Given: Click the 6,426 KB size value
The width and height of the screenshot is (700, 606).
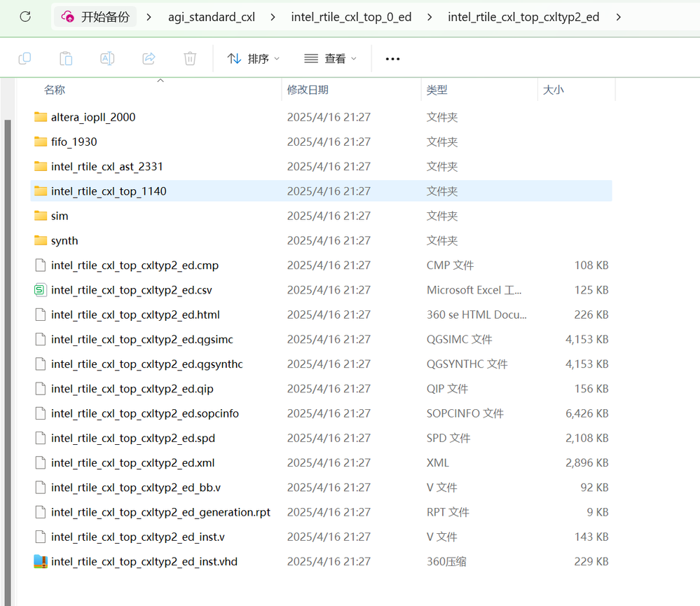Looking at the screenshot, I should point(587,413).
